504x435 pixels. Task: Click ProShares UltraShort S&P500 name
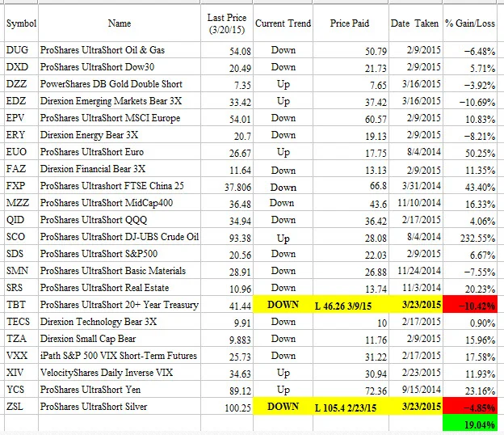[120, 254]
